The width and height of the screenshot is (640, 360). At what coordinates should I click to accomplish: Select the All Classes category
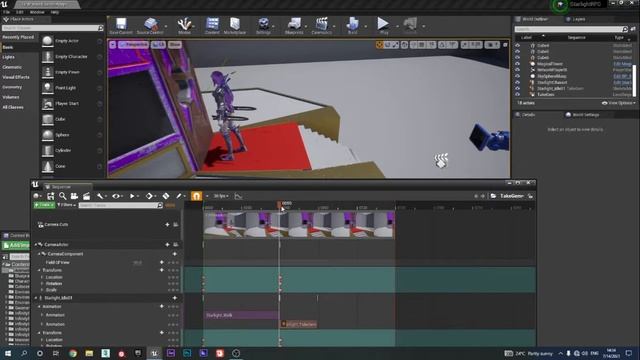13,107
